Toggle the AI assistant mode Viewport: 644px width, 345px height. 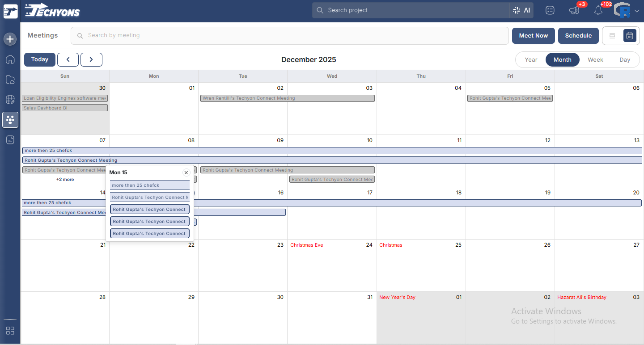[521, 10]
